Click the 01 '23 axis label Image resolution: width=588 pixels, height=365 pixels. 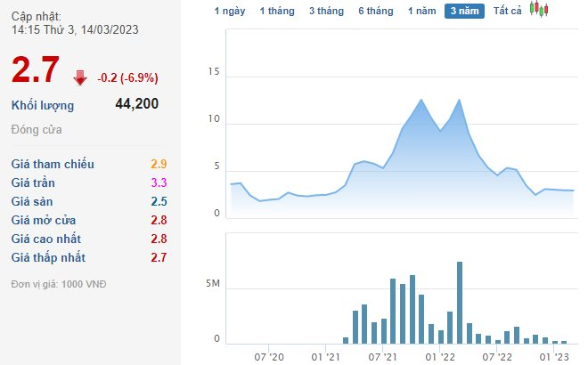[554, 356]
